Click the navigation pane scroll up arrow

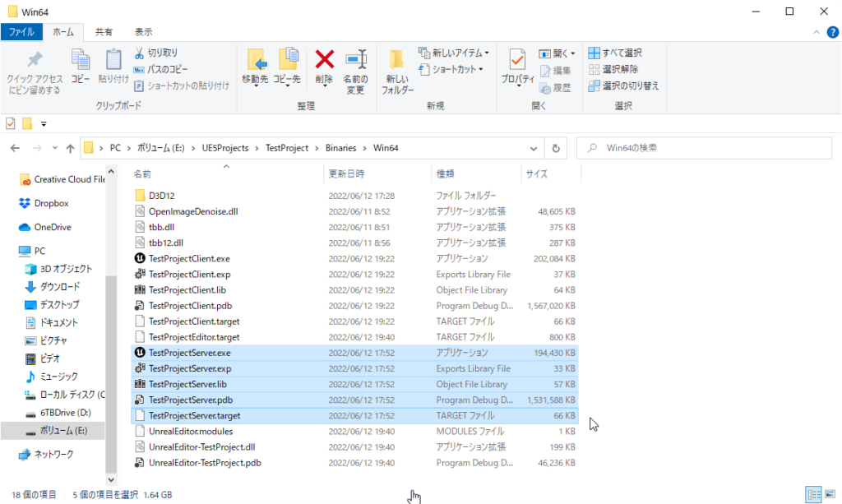[111, 172]
